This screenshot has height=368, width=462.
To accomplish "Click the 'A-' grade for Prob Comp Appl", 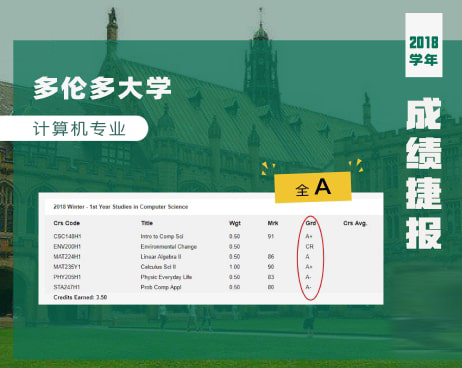I will 308,287.
